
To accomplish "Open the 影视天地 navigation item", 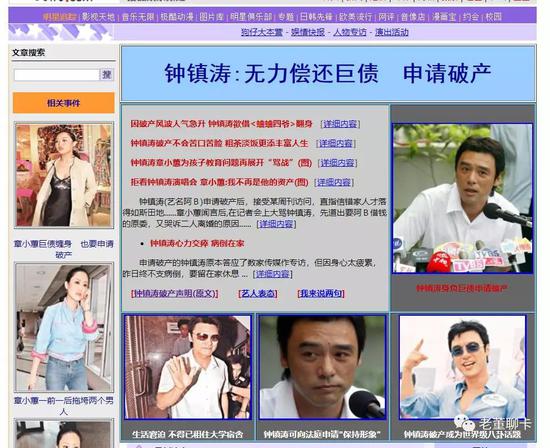I will click(x=98, y=17).
